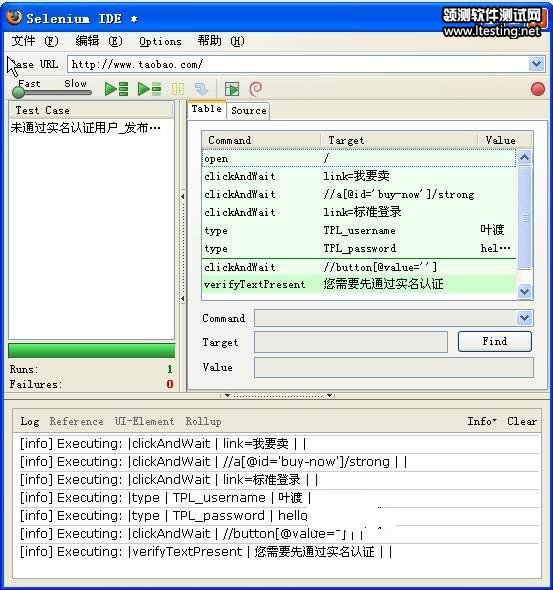Viewport: 553px width, 590px height.
Task: Collapse the test case panel upper arrow
Action: click(x=182, y=196)
